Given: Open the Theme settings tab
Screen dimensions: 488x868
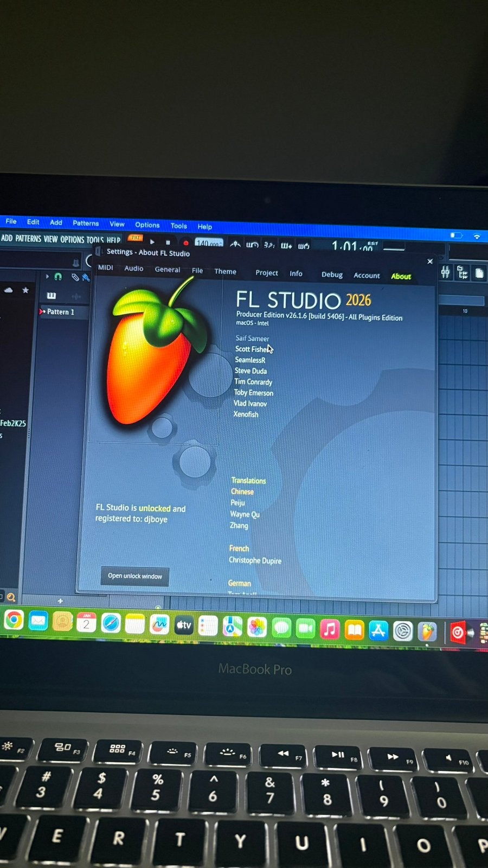Looking at the screenshot, I should 225,272.
